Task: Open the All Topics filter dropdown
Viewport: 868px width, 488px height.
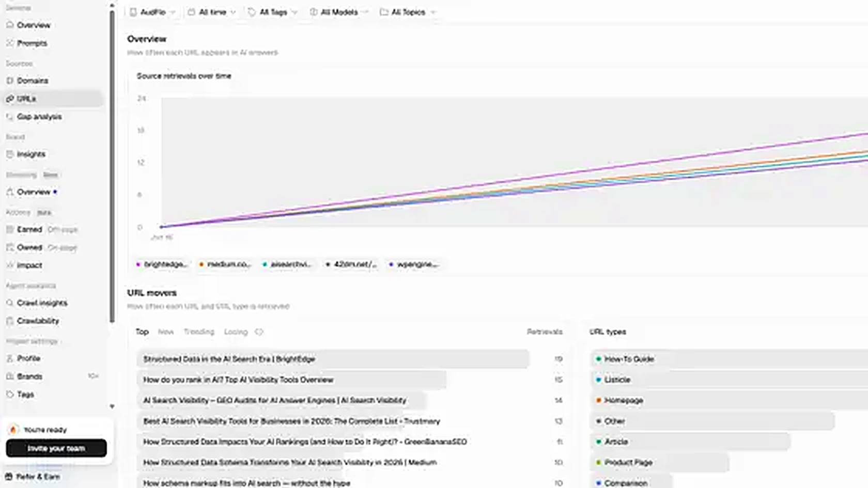Action: pos(408,12)
